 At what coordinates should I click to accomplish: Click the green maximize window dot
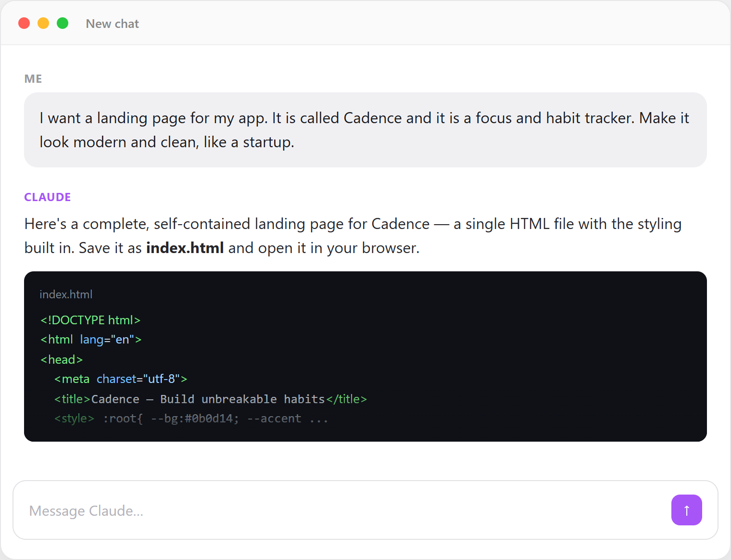tap(63, 23)
